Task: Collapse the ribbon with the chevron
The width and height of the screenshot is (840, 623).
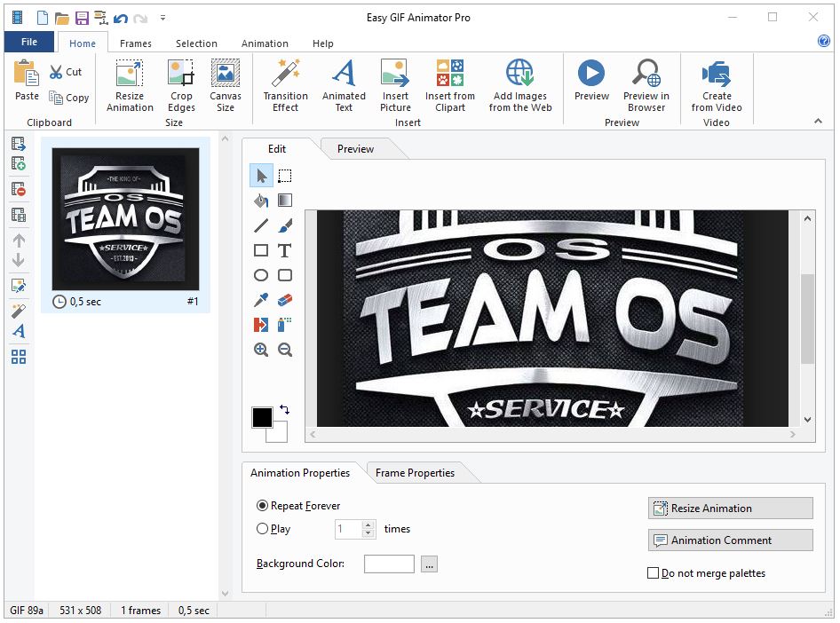Action: tap(818, 121)
